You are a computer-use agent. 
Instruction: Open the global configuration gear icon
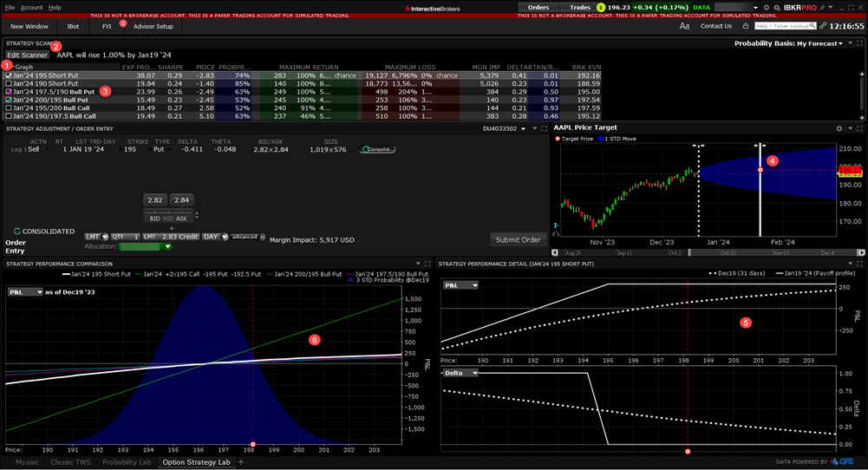(x=767, y=8)
